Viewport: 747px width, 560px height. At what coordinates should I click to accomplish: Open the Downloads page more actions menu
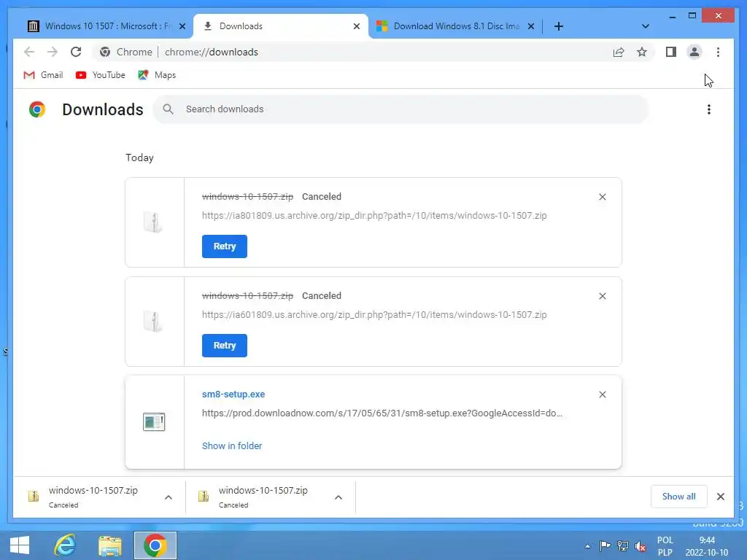pos(709,109)
